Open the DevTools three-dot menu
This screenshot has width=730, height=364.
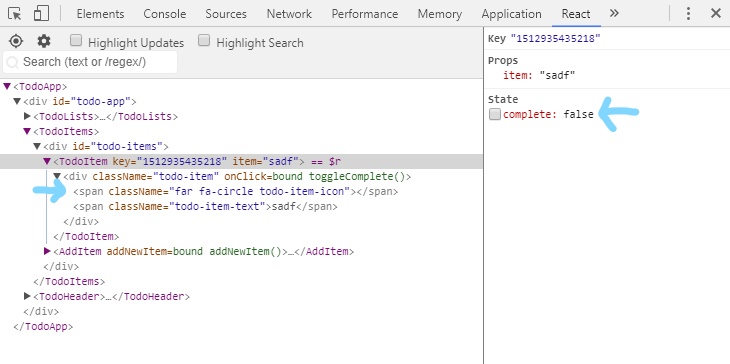688,13
